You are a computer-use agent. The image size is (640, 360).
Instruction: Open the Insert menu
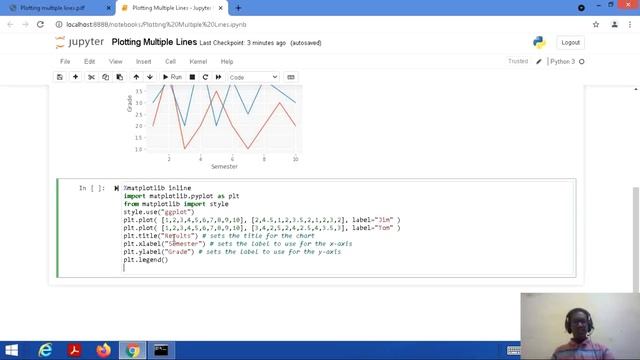coord(143,62)
